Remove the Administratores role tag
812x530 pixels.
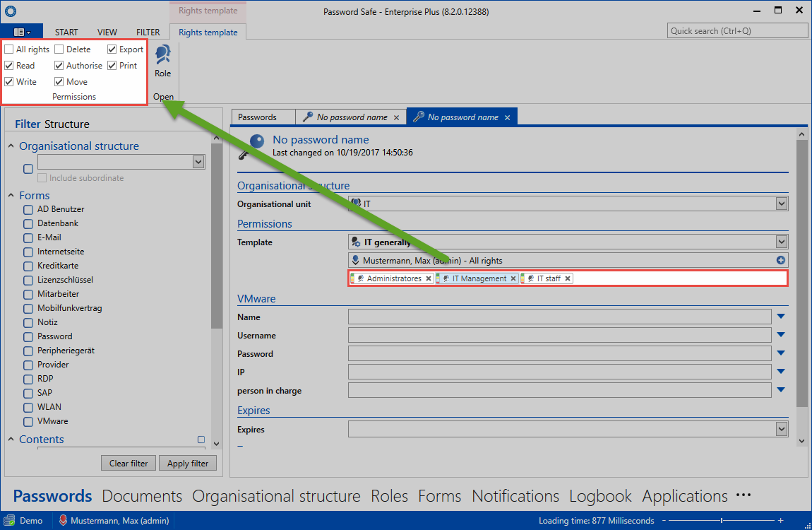click(x=429, y=278)
